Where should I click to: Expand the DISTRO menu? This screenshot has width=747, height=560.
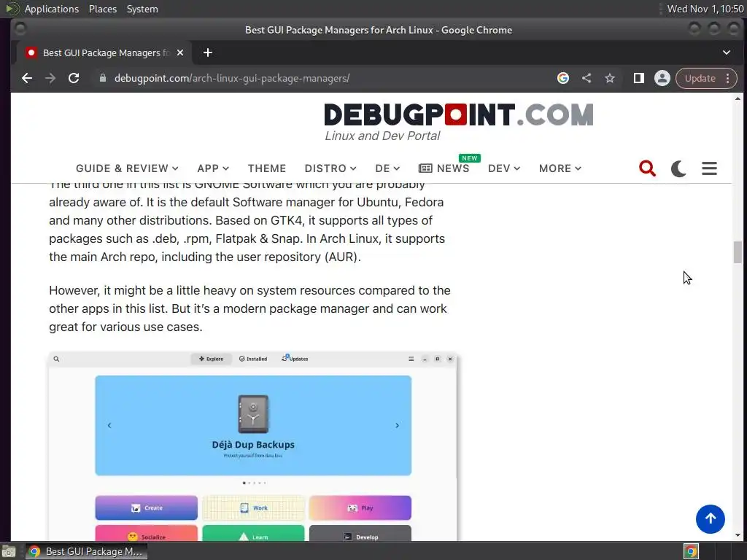[x=330, y=168]
